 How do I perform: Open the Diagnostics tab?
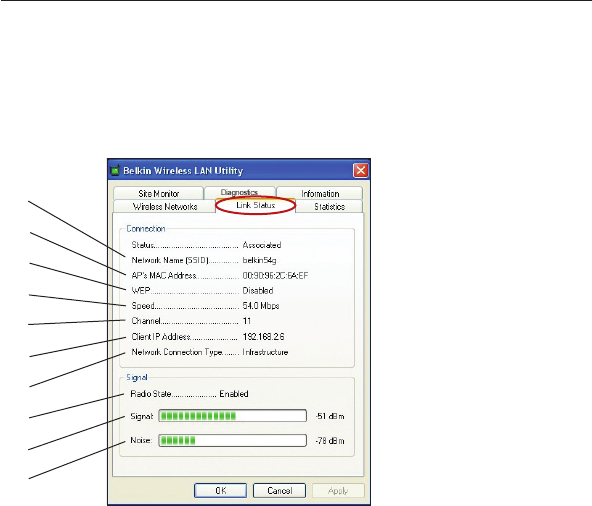(x=239, y=192)
